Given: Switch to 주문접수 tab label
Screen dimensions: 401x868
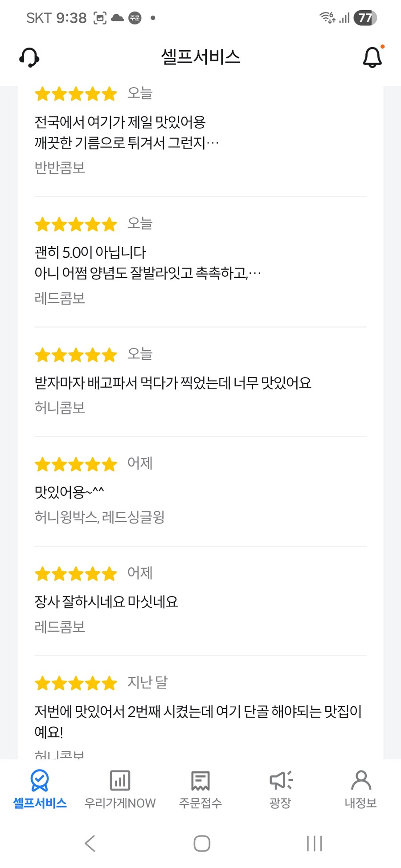Looking at the screenshot, I should pyautogui.click(x=200, y=803).
